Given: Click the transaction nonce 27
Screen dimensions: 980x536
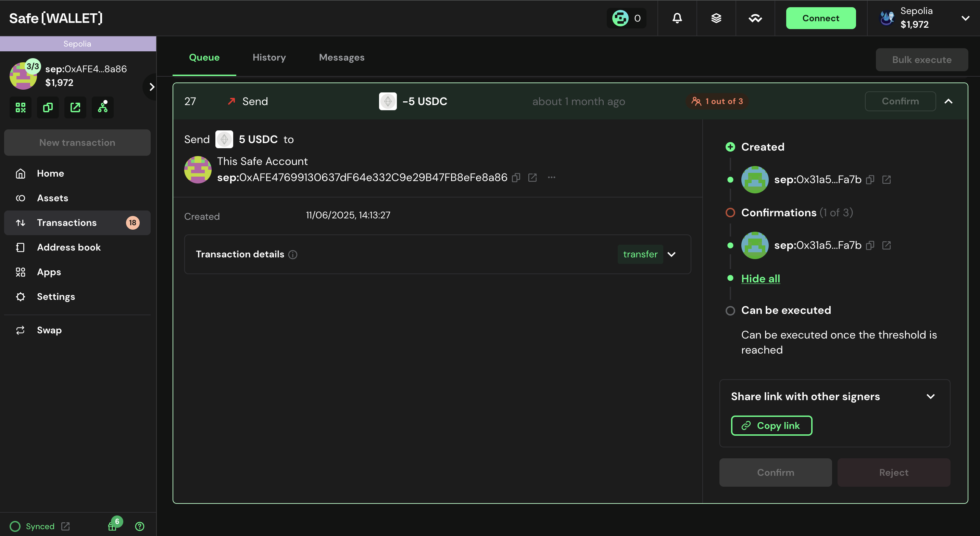Looking at the screenshot, I should (190, 102).
